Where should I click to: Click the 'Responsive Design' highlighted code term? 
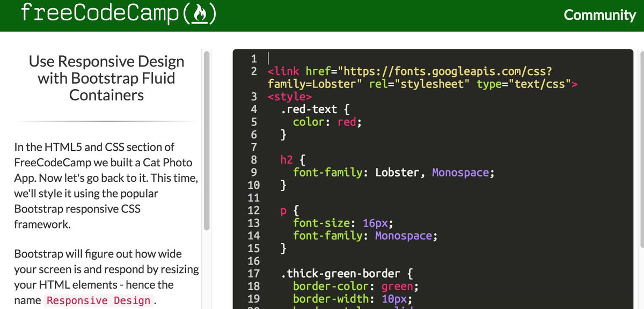[99, 300]
